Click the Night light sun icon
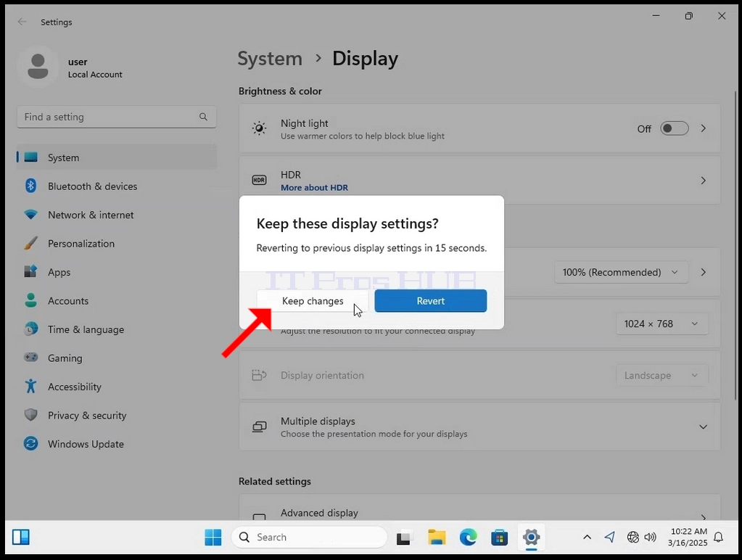Image resolution: width=742 pixels, height=560 pixels. click(x=259, y=128)
